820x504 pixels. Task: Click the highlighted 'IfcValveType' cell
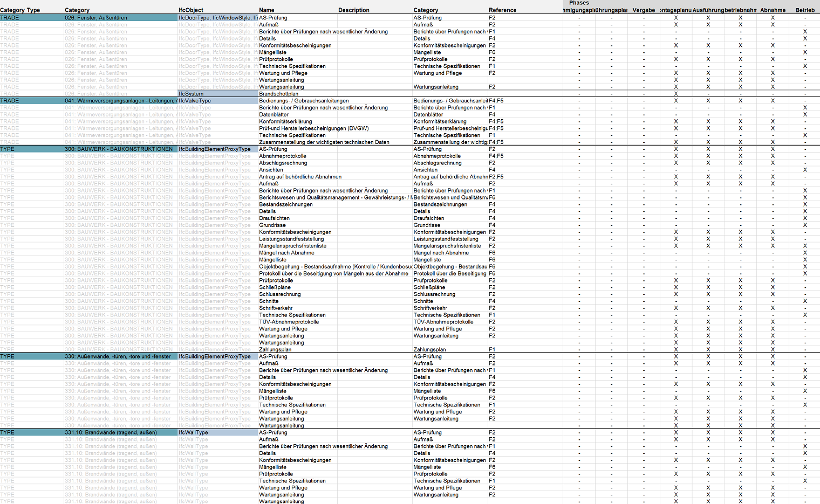[218, 101]
